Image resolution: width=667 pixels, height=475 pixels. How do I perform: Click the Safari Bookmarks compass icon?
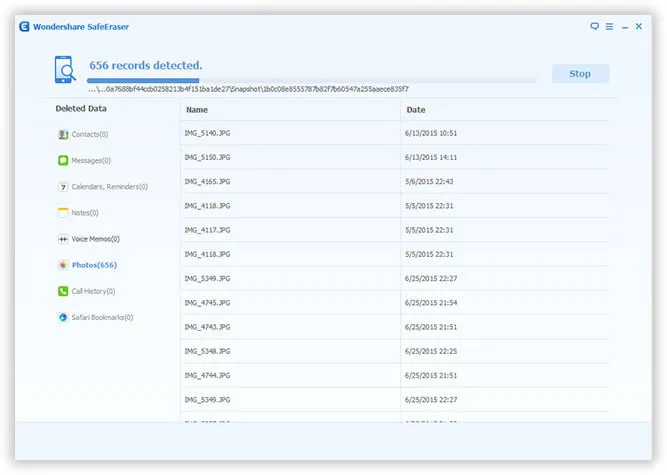(63, 317)
